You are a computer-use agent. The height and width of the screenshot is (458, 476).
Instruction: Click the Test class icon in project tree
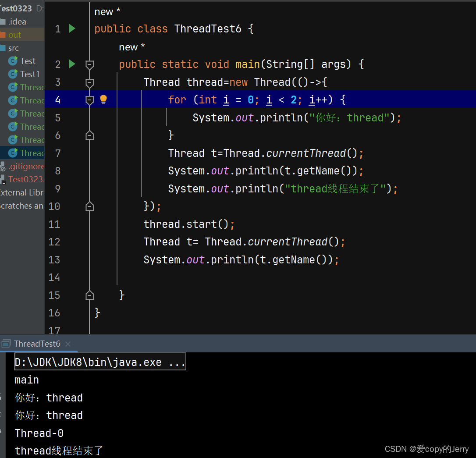[x=12, y=60]
